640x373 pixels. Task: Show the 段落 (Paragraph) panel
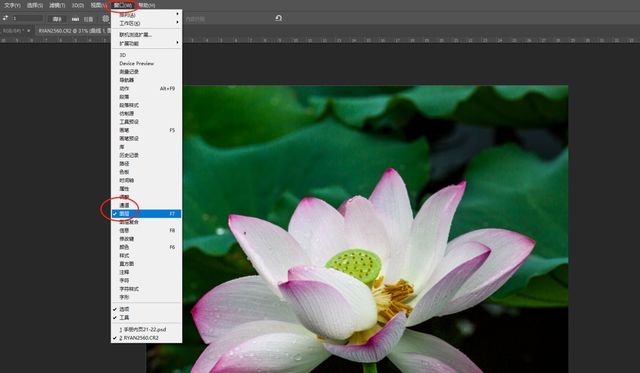coord(147,97)
